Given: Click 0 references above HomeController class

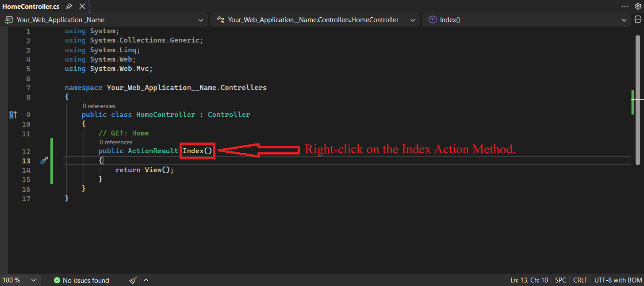Looking at the screenshot, I should [99, 106].
